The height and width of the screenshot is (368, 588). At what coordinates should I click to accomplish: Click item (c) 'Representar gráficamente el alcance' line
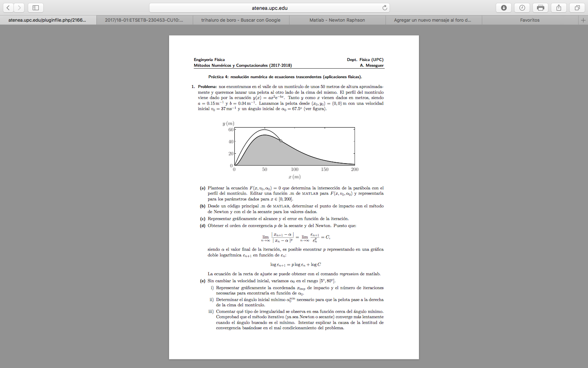(274, 219)
